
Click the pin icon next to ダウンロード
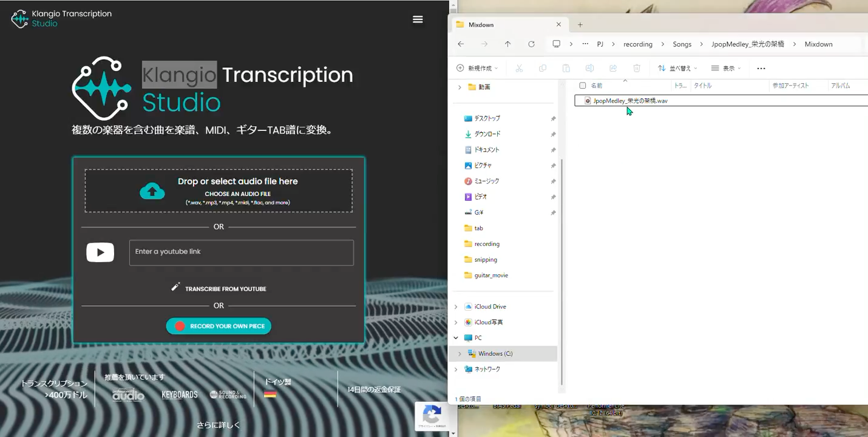(x=553, y=134)
